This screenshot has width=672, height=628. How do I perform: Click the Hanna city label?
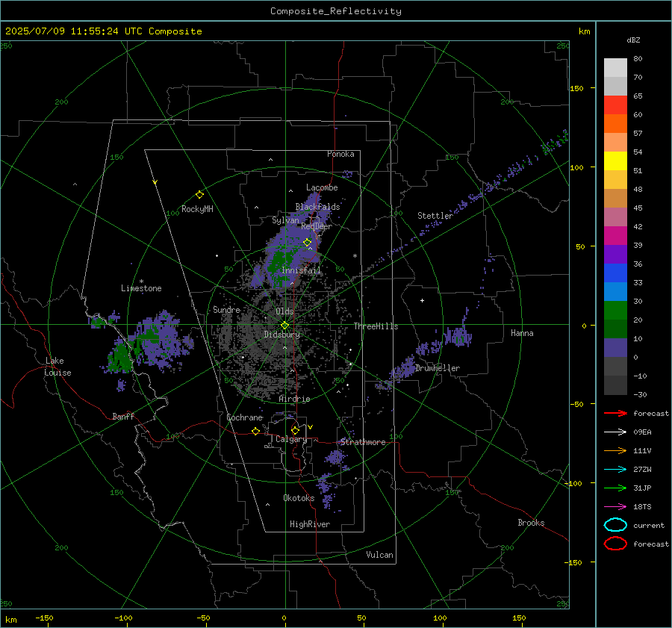click(522, 333)
